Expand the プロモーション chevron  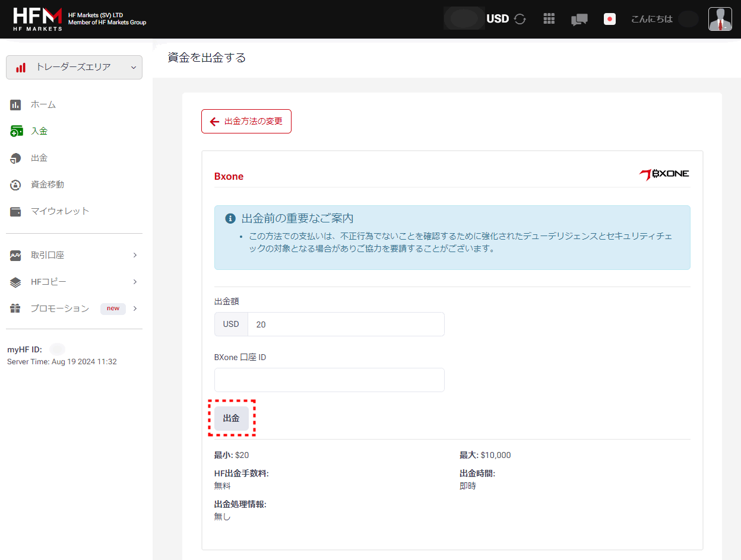coord(135,308)
